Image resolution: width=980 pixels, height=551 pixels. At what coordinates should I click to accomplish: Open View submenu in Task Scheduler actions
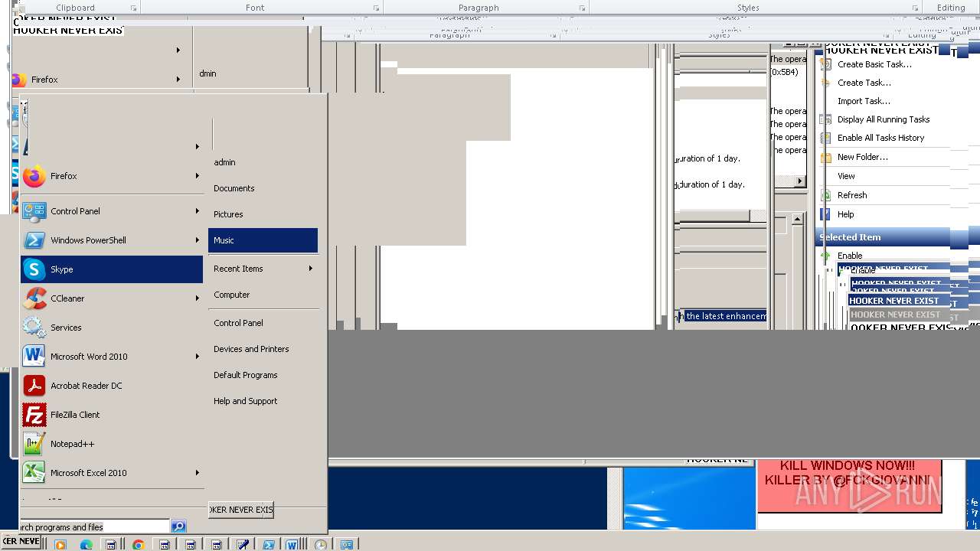click(x=846, y=176)
